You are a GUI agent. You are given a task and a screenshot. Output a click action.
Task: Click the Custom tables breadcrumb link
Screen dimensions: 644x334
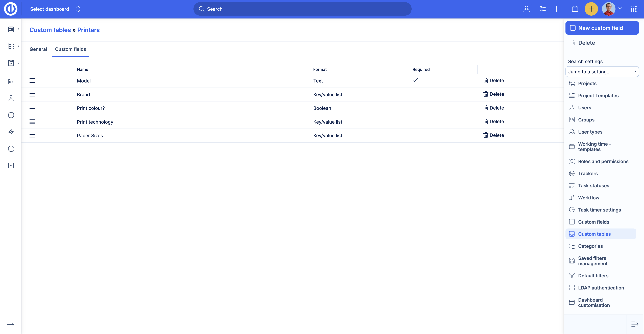pos(50,30)
